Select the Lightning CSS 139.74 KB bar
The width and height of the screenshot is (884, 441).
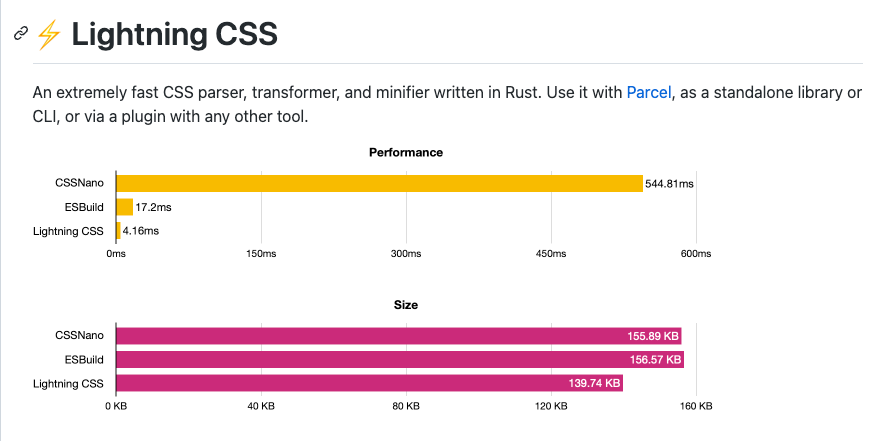coord(369,383)
